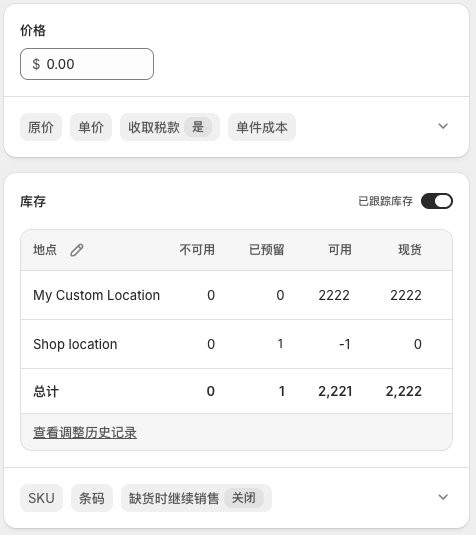Click the 单件成本 chip

(x=262, y=127)
